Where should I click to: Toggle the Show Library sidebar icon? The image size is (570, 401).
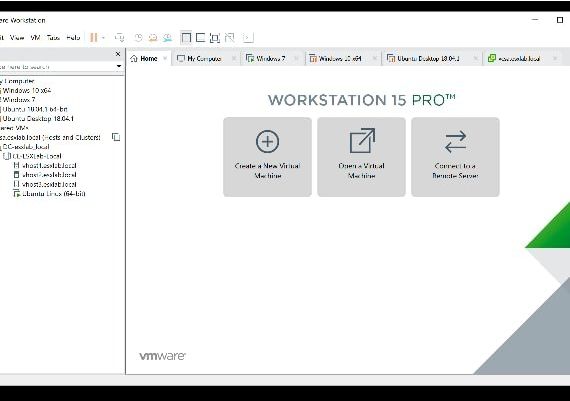[x=186, y=37]
